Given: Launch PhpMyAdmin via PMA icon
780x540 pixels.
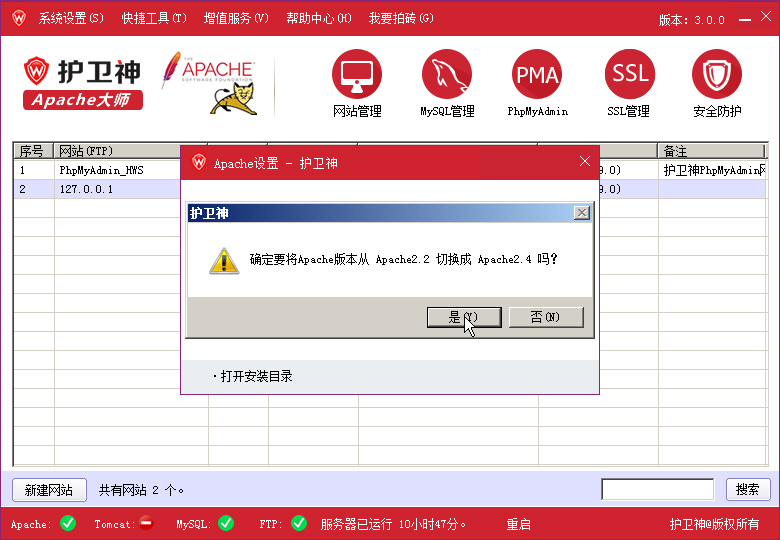Looking at the screenshot, I should [x=537, y=74].
